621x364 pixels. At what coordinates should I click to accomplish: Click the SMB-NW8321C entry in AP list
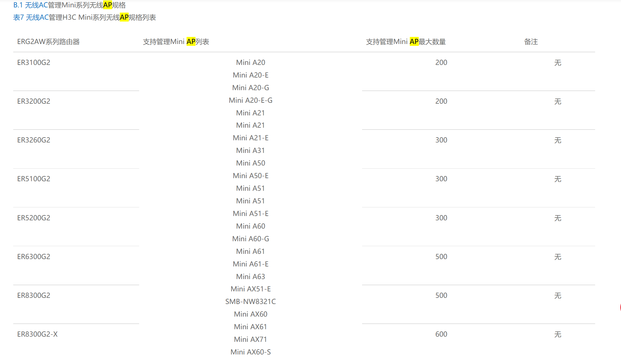pos(250,302)
